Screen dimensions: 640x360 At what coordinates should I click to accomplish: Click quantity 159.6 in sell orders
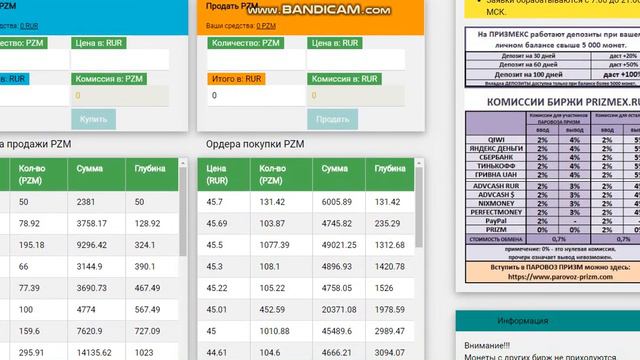click(29, 331)
